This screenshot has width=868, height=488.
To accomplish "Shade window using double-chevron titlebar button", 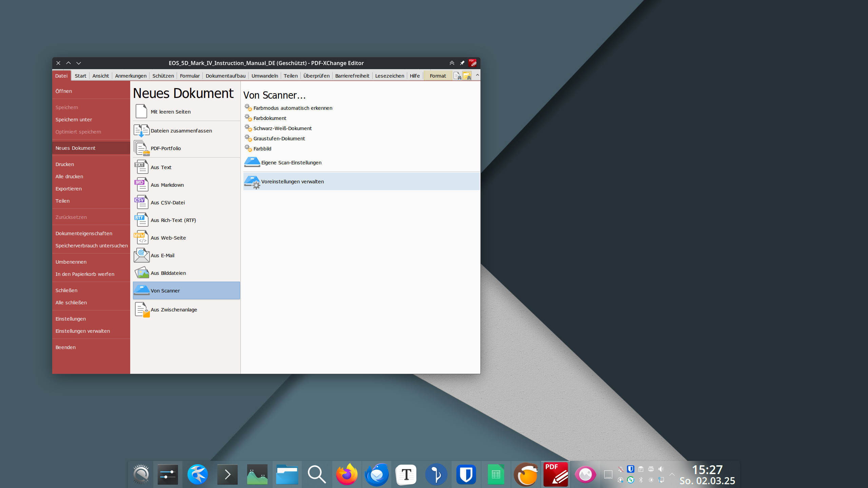I will (452, 63).
